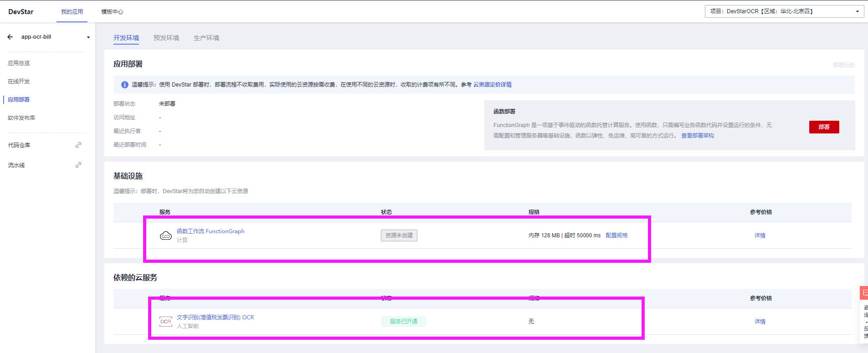This screenshot has height=353, width=868.
Task: Click the 参考价格 header in 依赖的云服务 table
Action: [761, 298]
